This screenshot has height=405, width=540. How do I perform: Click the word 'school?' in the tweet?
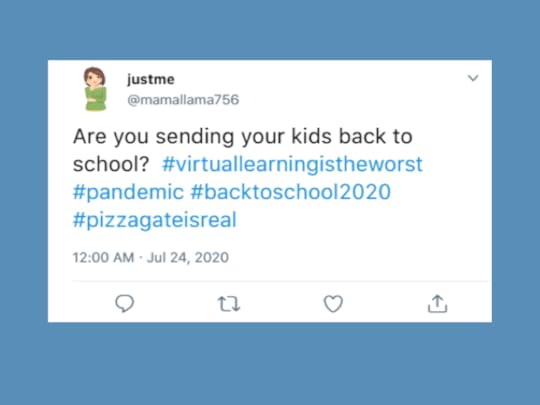tap(111, 164)
